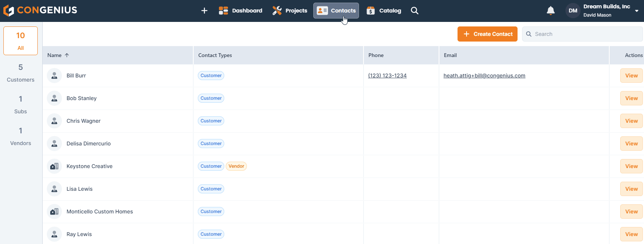Open the notifications bell
644x244 pixels.
(x=551, y=11)
